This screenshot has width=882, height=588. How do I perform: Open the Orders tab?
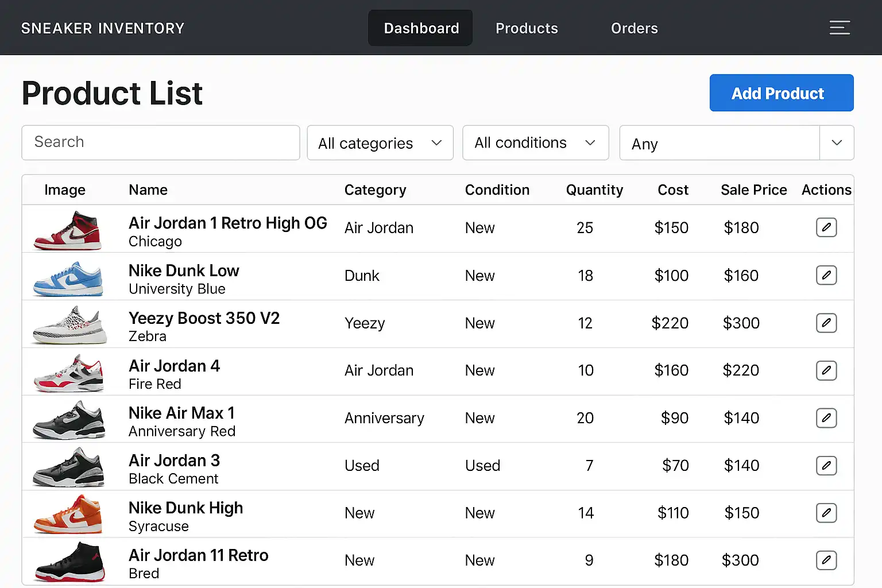634,28
